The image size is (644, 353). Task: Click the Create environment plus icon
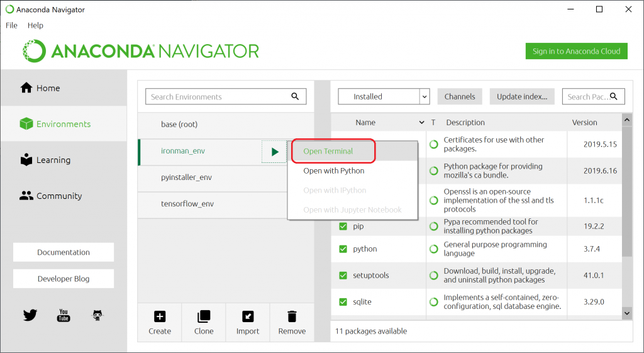tap(160, 317)
